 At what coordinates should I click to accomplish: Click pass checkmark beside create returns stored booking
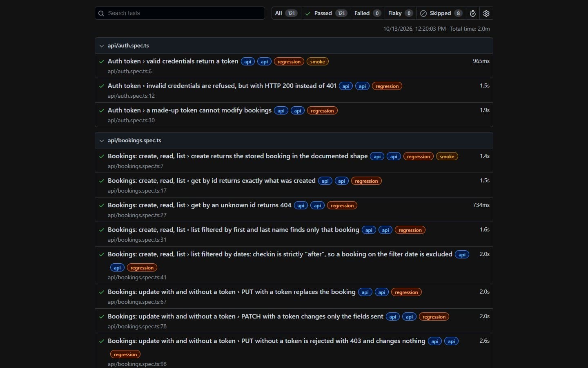(x=102, y=156)
